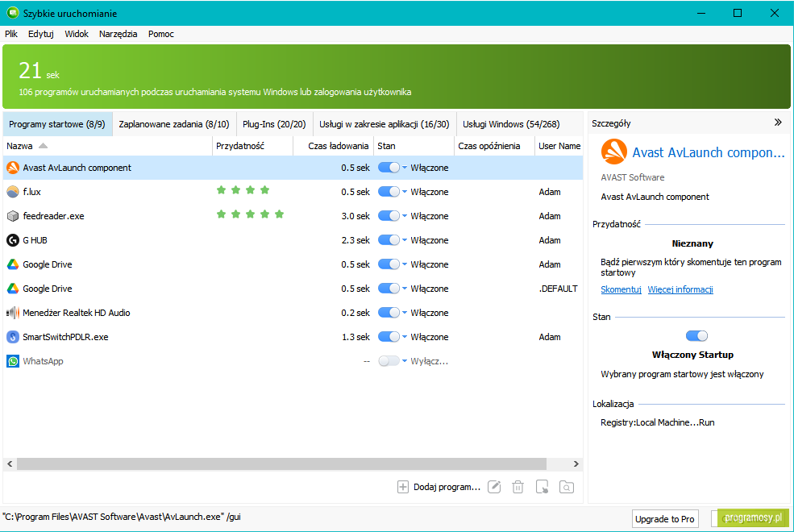Enable WhatsApp startup switch
The width and height of the screenshot is (794, 532).
click(x=389, y=361)
